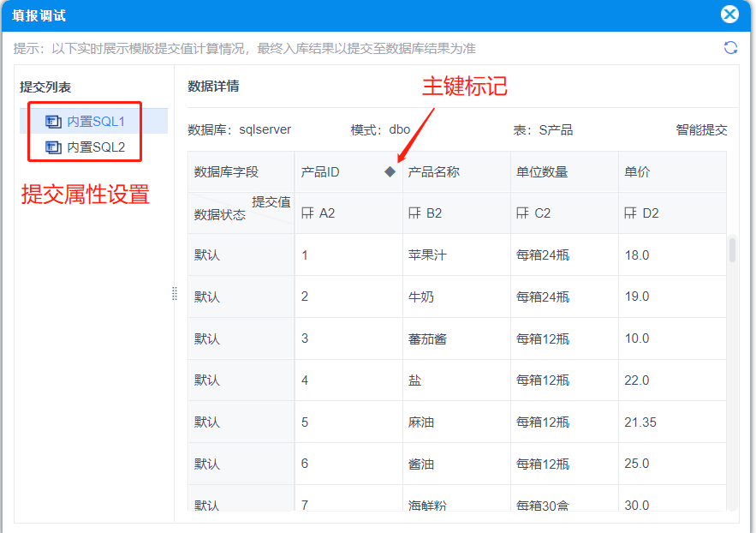Close the 填报调试 dialog

point(729,15)
